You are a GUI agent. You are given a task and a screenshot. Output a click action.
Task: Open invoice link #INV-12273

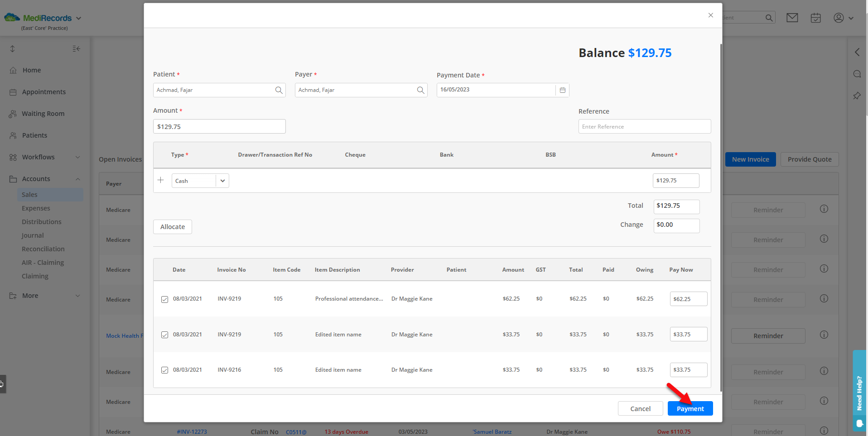click(x=192, y=432)
